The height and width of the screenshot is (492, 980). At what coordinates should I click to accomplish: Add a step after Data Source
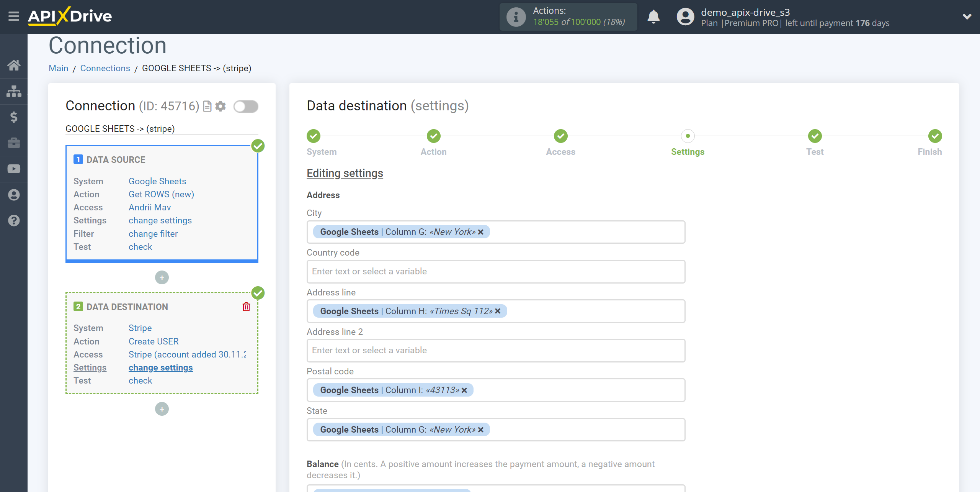[x=162, y=277]
